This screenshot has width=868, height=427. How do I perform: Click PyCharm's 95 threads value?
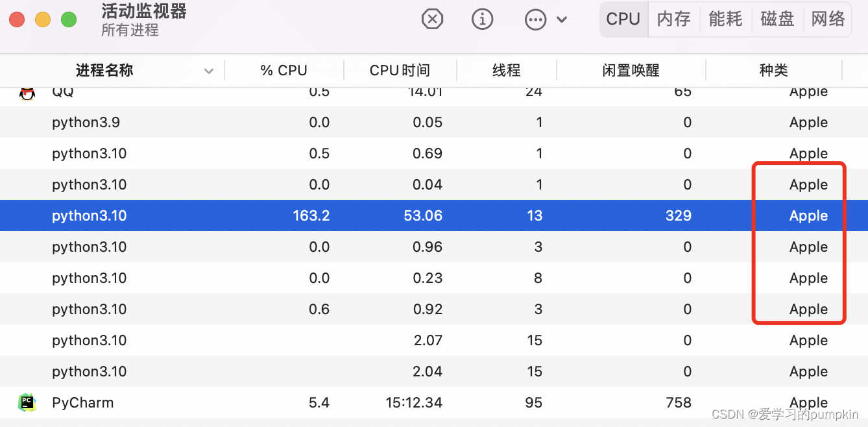pyautogui.click(x=534, y=403)
